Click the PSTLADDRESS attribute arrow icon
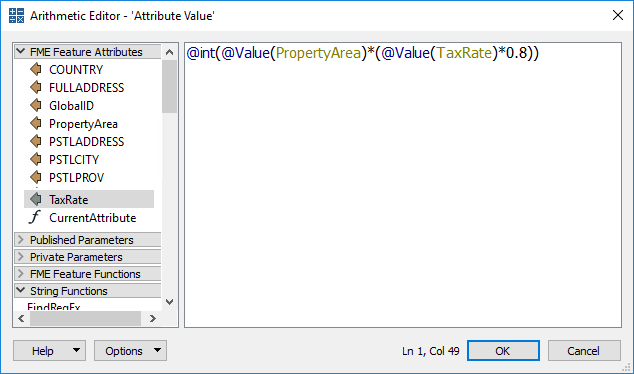Viewport: 634px width, 374px height. (x=36, y=142)
